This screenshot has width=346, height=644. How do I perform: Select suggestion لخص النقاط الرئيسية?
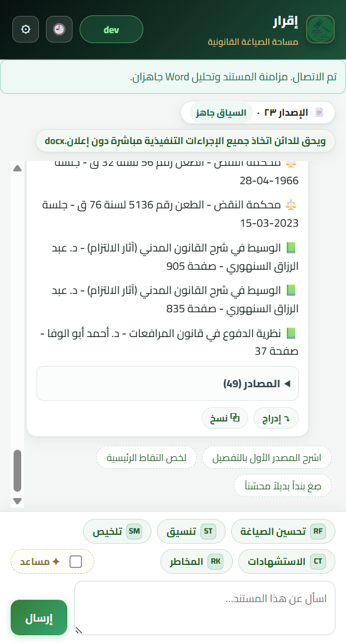146,457
